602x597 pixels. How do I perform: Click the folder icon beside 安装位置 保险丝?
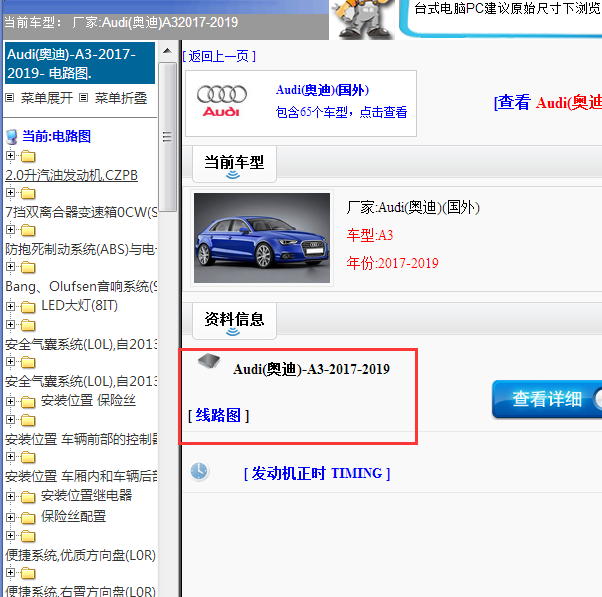28,402
